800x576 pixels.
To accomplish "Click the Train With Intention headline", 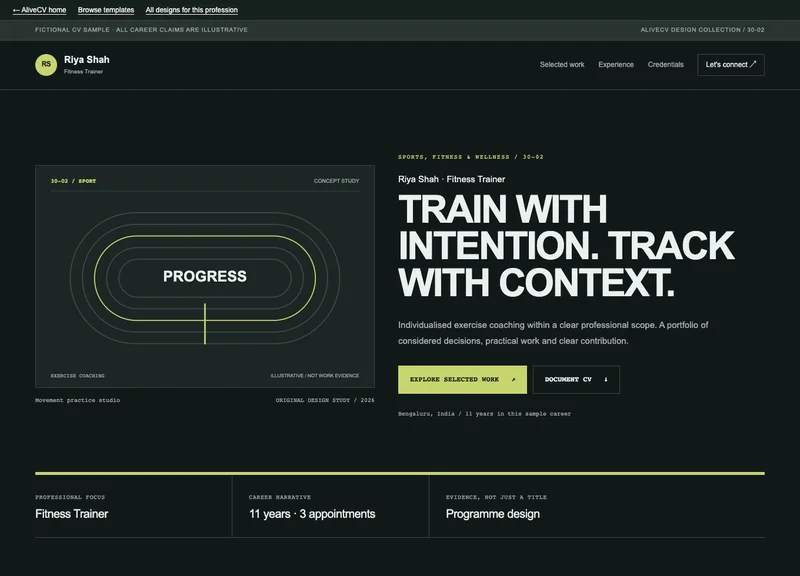I will [566, 245].
